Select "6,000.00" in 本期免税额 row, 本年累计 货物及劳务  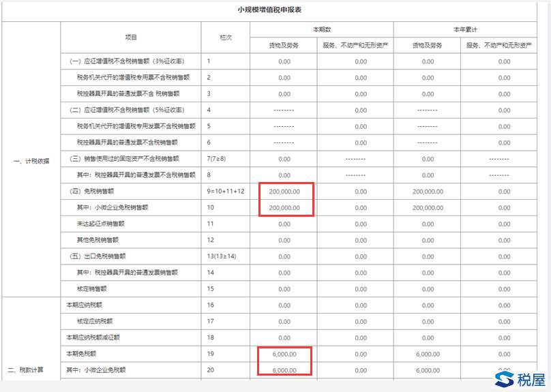428,355
